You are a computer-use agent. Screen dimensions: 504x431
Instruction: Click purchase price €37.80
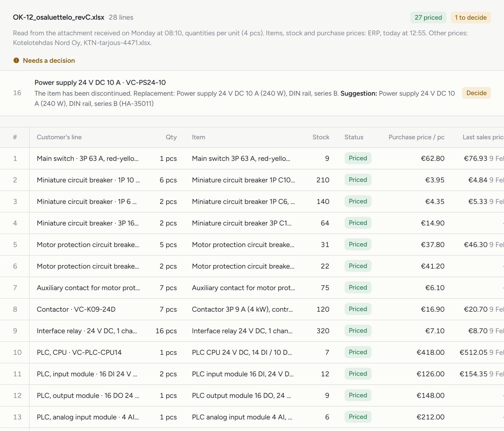point(432,245)
